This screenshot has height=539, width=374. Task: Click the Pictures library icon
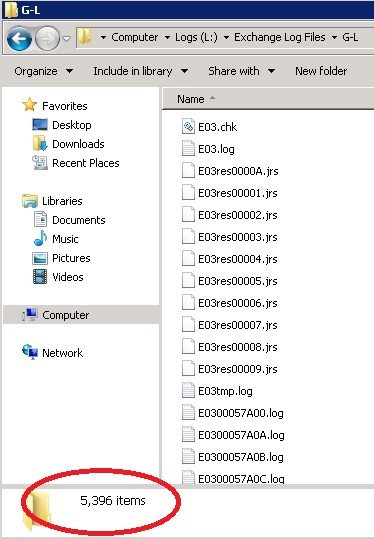40,258
